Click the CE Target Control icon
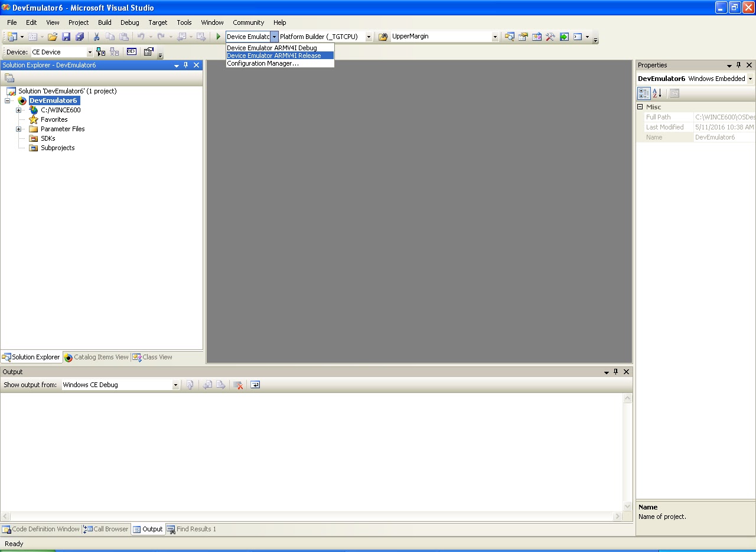Screen dimensions: 756x552 [132, 52]
